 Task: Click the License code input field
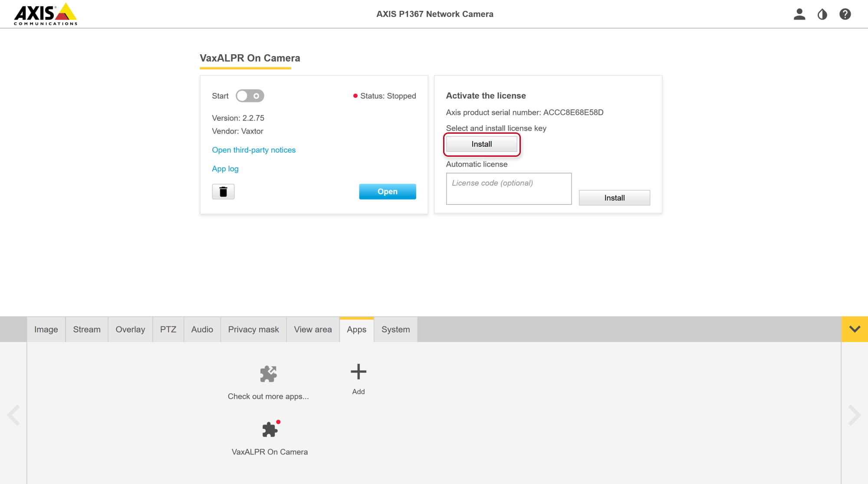click(x=509, y=189)
